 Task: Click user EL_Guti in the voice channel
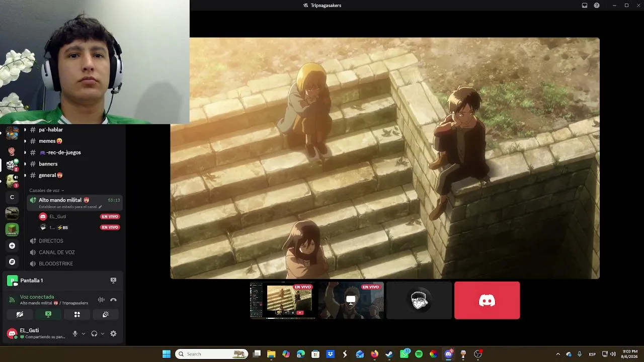pos(58,217)
